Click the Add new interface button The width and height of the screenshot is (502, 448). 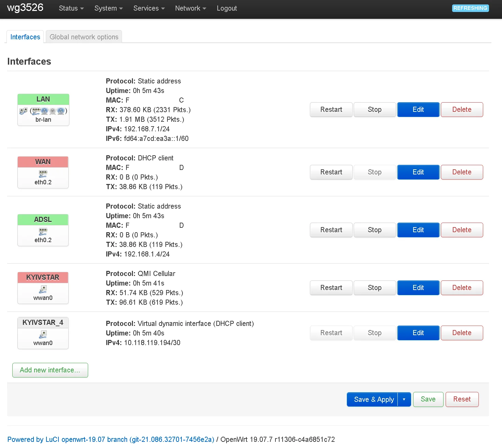(50, 370)
